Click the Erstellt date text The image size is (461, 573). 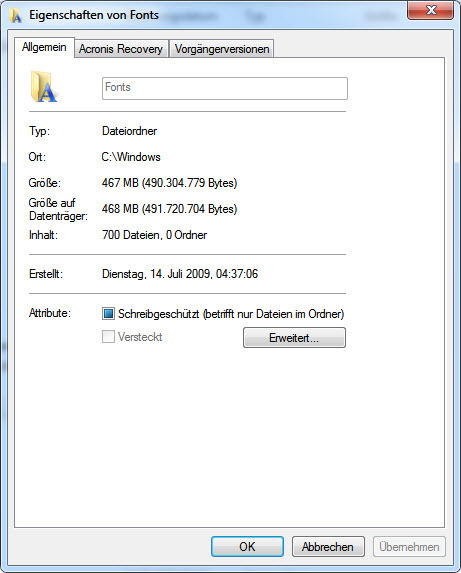click(x=180, y=274)
